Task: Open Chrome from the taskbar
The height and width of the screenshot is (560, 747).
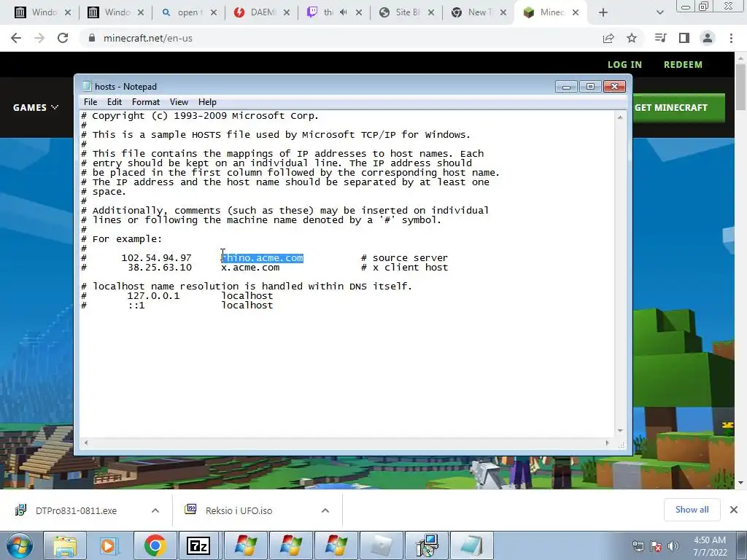Action: (x=155, y=545)
